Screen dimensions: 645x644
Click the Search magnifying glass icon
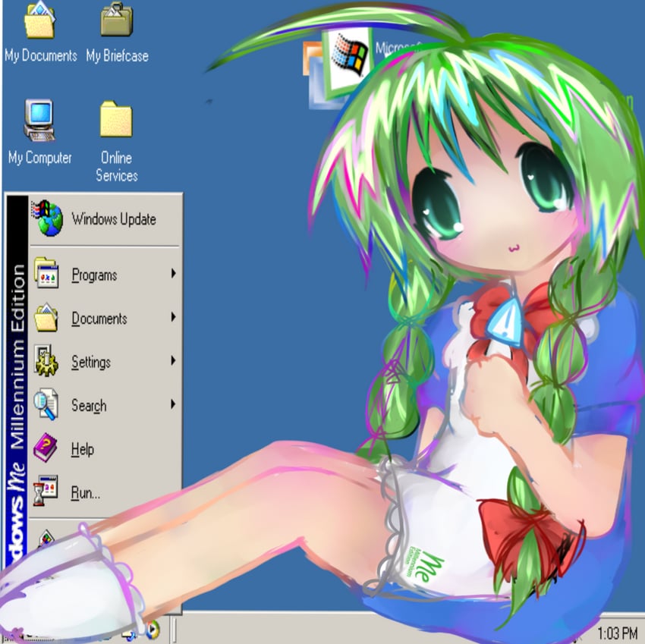[46, 405]
